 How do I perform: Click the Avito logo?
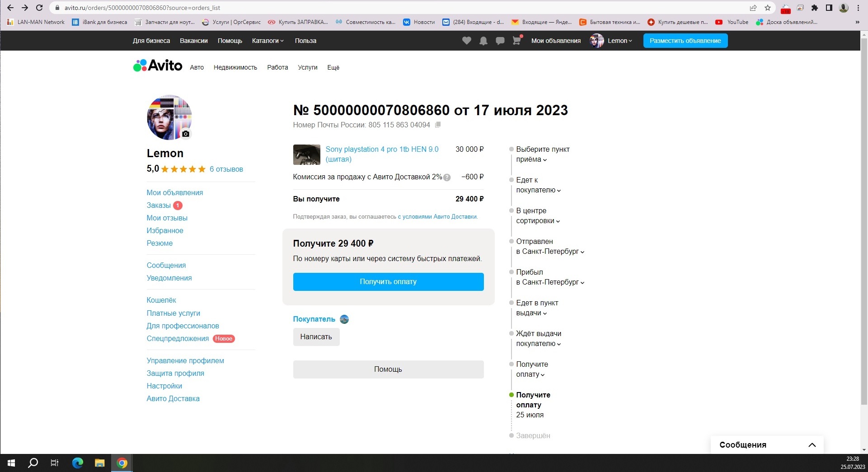[x=158, y=66]
